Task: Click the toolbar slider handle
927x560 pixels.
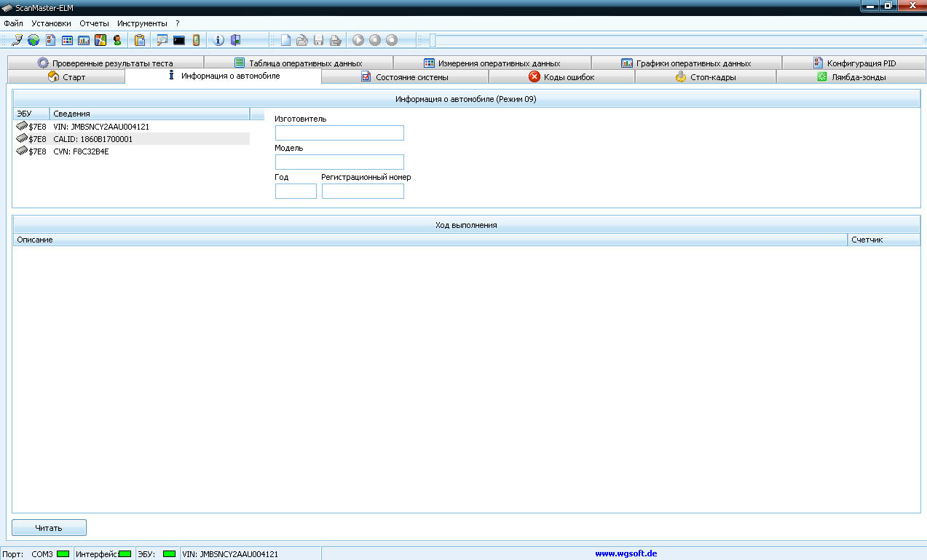Action: 433,40
